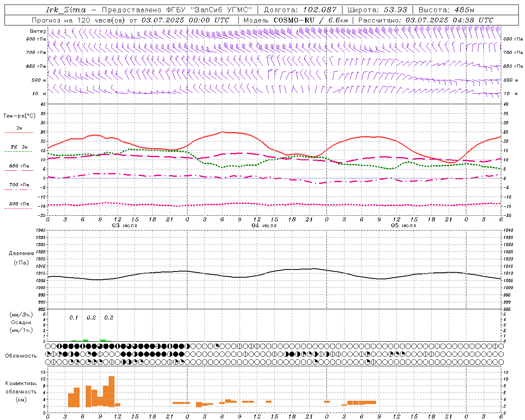This screenshot has width=525, height=420.
Task: Click the 'Рассчитано: 03.07.2025 04:38 UTC' timestamp
Action: click(426, 20)
